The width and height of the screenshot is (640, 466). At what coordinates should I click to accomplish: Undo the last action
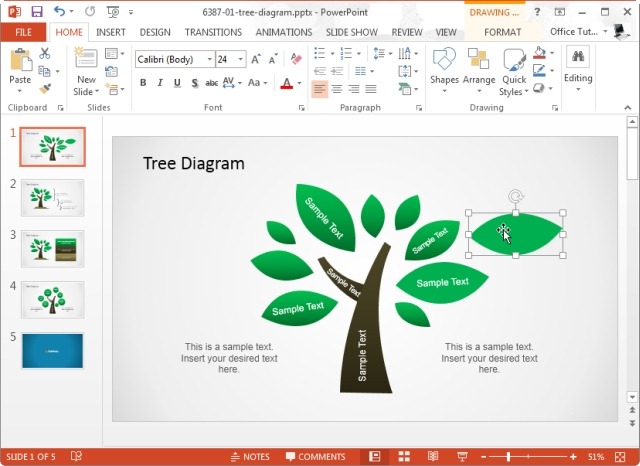pyautogui.click(x=60, y=11)
